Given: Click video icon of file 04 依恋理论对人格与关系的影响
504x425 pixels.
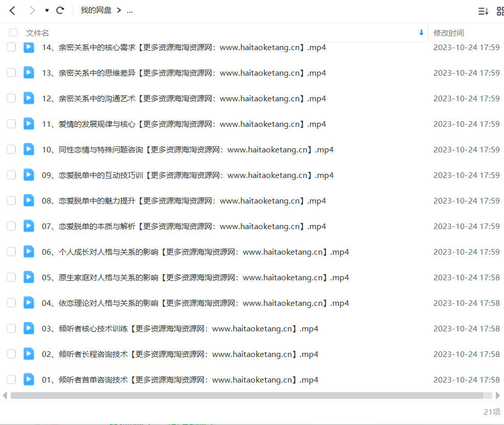Looking at the screenshot, I should pyautogui.click(x=29, y=303).
